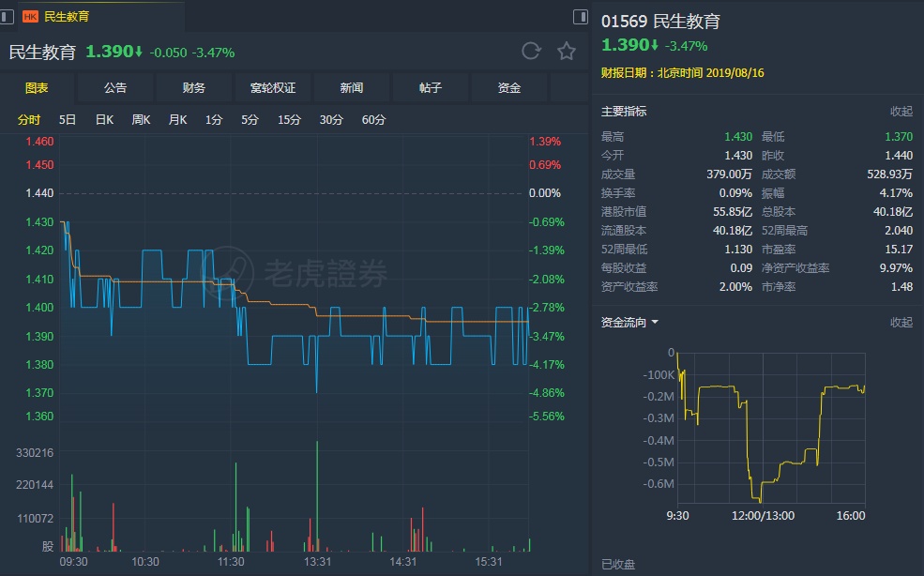Expand the 资金流向 dropdown arrow
Screen dimensions: 924x576
click(x=655, y=323)
